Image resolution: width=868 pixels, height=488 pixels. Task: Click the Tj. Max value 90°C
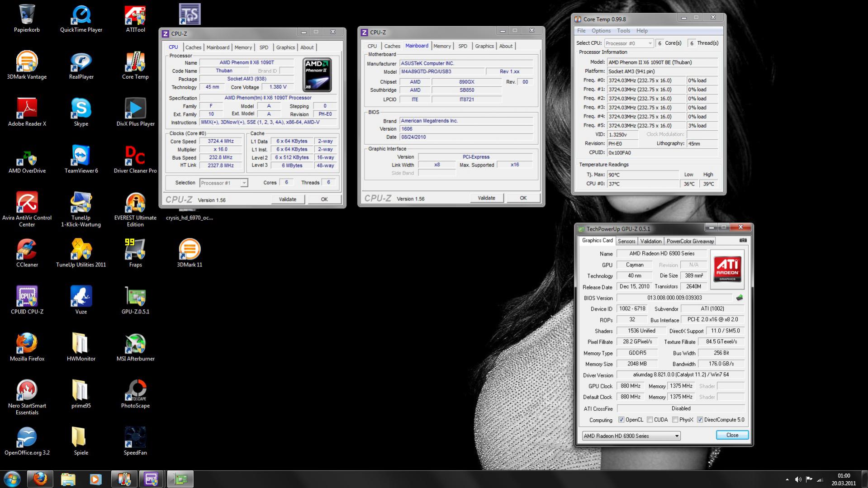643,175
